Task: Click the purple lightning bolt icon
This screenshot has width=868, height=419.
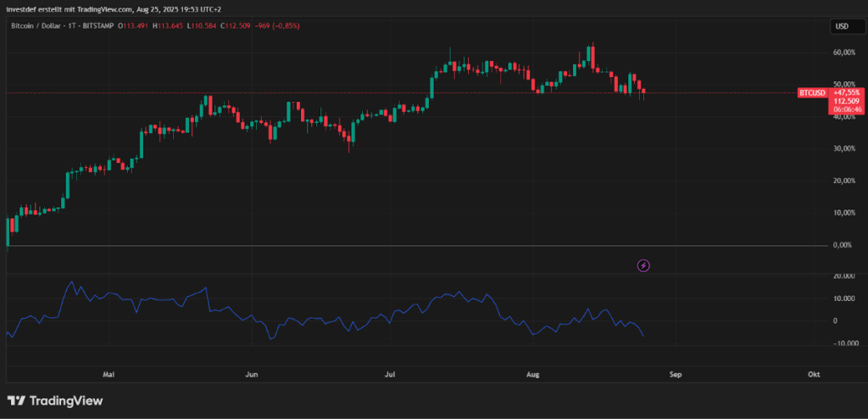Action: point(643,265)
